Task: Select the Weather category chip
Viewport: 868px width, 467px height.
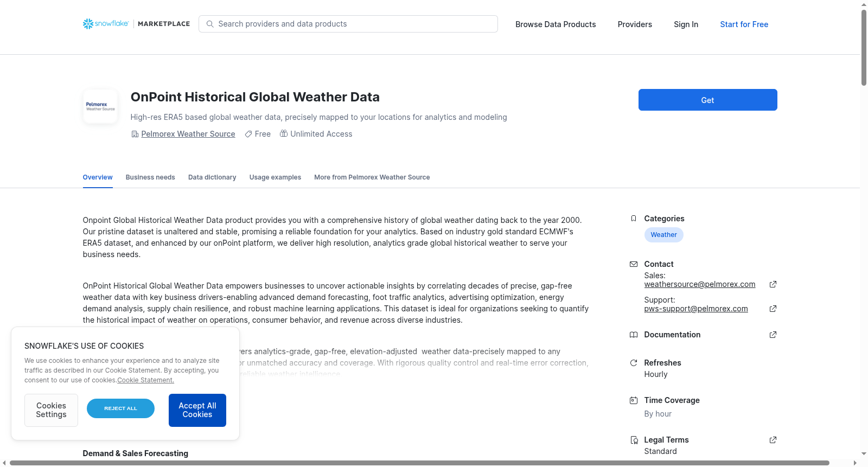Action: click(x=664, y=235)
